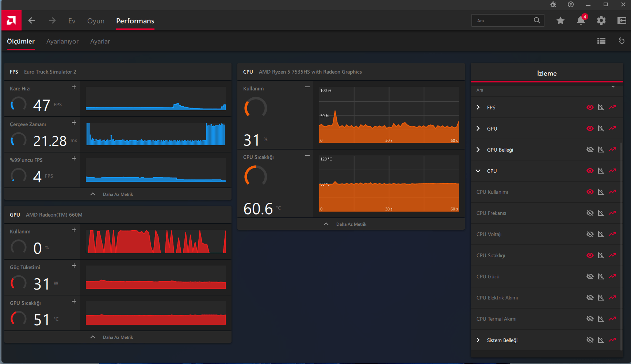This screenshot has height=364, width=631.
Task: Expand the Sistem Belleği group
Action: 478,340
